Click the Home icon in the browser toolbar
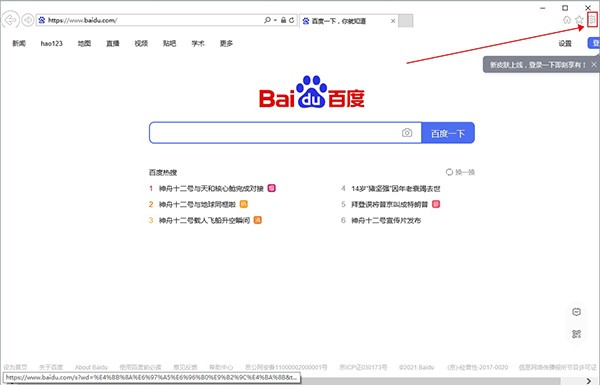The height and width of the screenshot is (385, 600). tap(567, 20)
